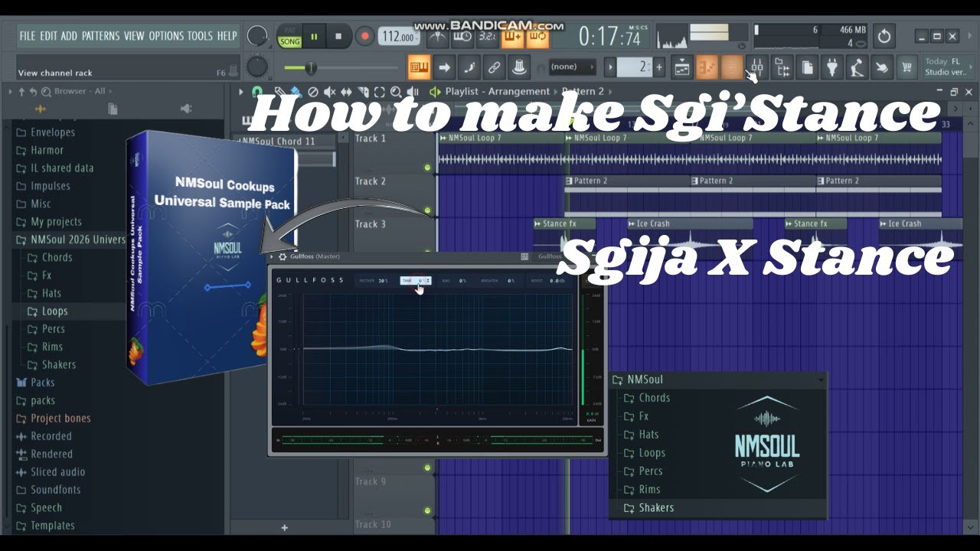Toggle the metronome
Viewport: 980px width, 551px height.
tap(438, 37)
